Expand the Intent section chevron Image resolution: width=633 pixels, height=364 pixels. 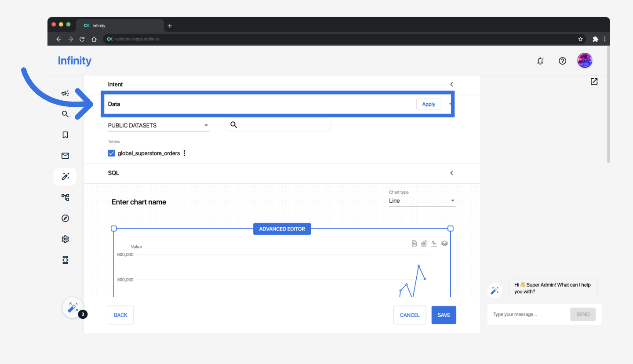pos(451,84)
